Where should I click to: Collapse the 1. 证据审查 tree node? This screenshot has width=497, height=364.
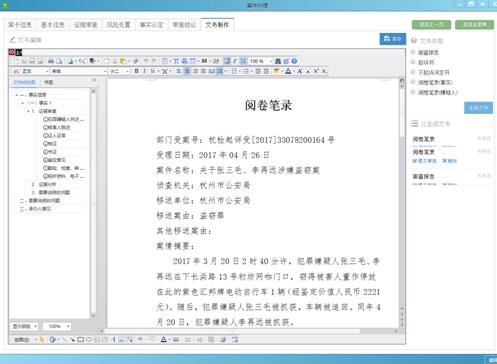[28, 111]
